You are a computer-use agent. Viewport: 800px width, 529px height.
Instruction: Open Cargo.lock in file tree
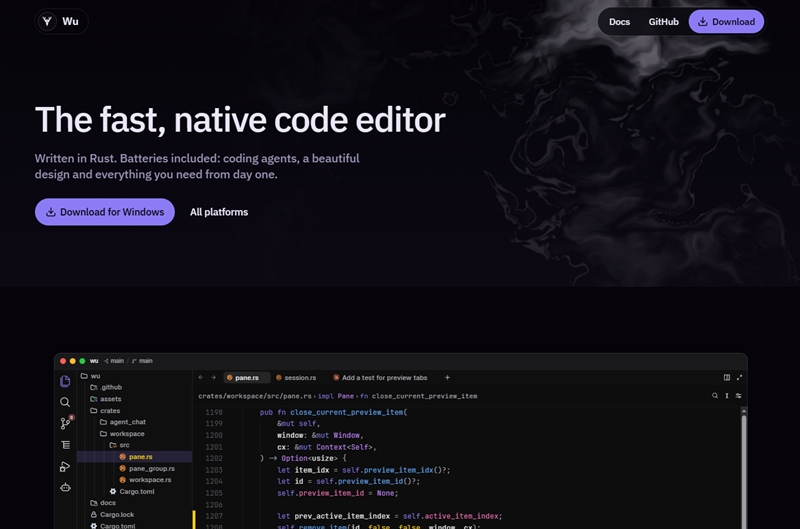coord(112,514)
